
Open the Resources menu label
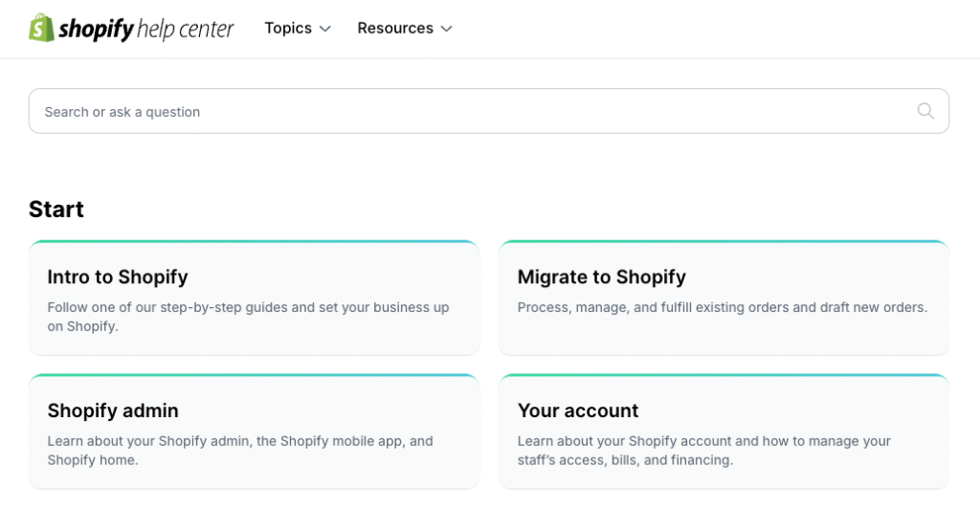tap(395, 28)
